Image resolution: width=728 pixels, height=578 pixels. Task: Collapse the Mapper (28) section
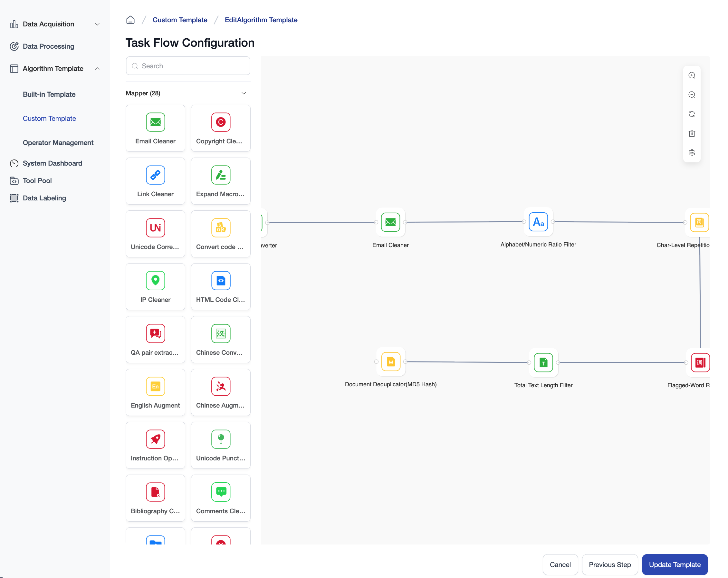[244, 93]
